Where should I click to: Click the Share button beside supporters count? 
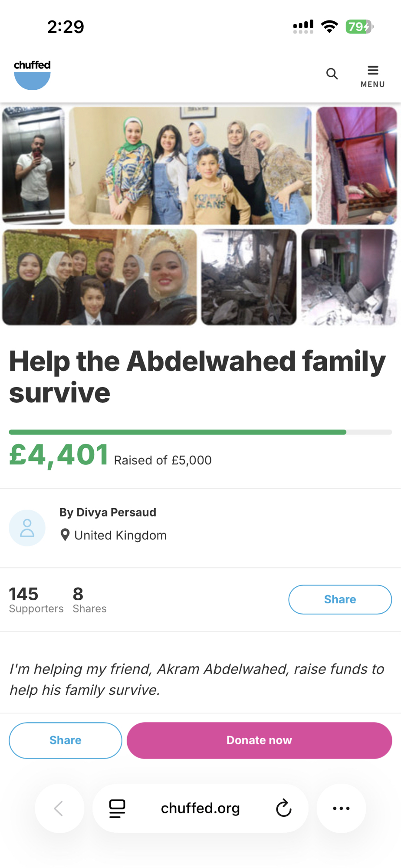point(340,599)
